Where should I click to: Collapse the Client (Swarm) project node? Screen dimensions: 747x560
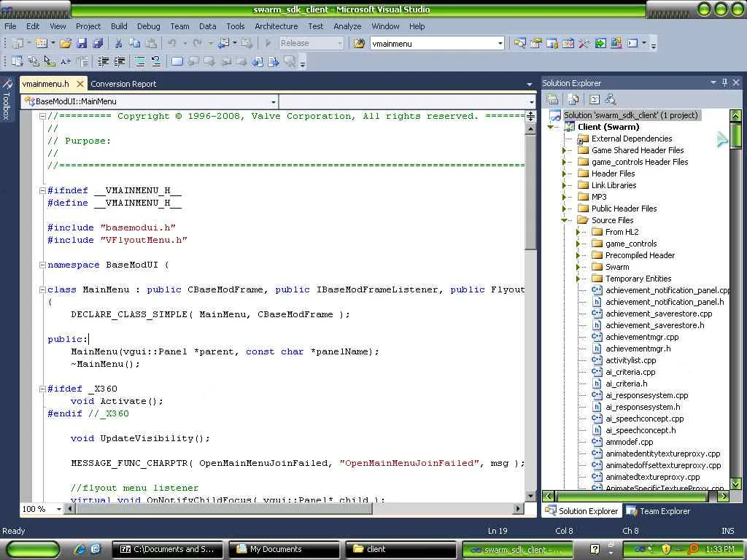coord(550,127)
